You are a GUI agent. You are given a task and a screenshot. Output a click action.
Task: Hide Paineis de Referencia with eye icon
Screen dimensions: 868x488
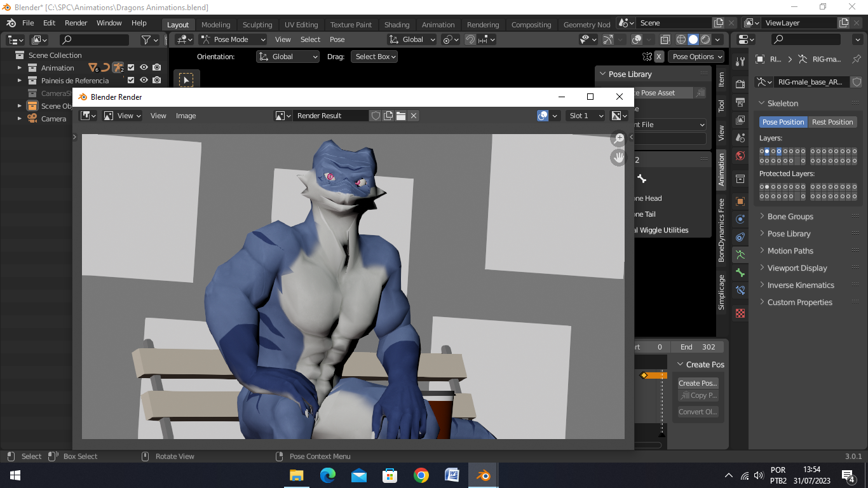(x=144, y=81)
